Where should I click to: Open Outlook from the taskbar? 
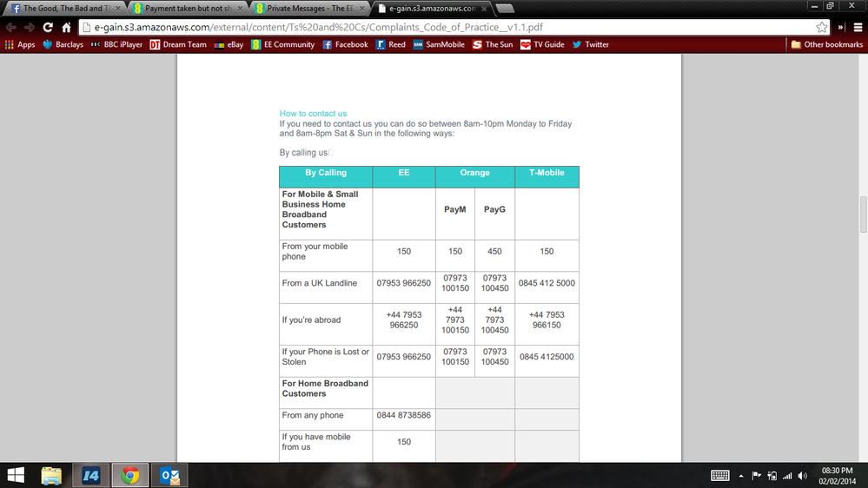[x=169, y=475]
